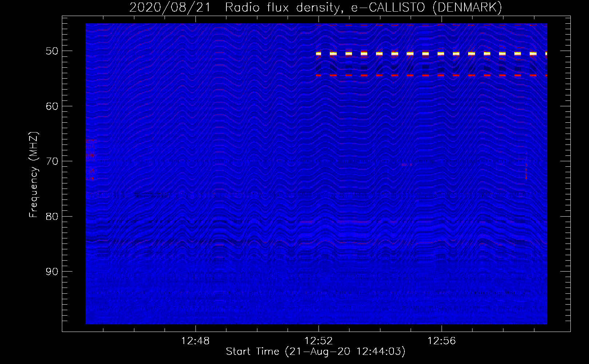Select the Frequency (MHZ) axis label
Image resolution: width=589 pixels, height=364 pixels.
(33, 175)
